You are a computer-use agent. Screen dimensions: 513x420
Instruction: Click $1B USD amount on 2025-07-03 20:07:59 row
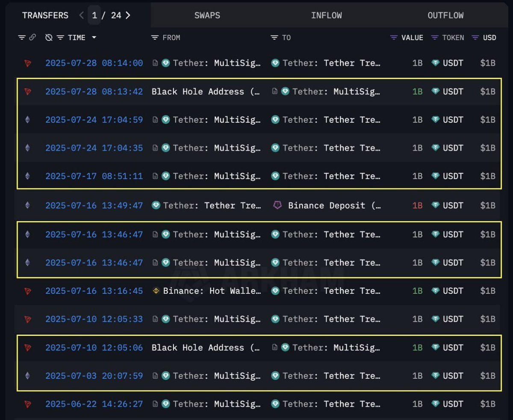click(x=488, y=376)
